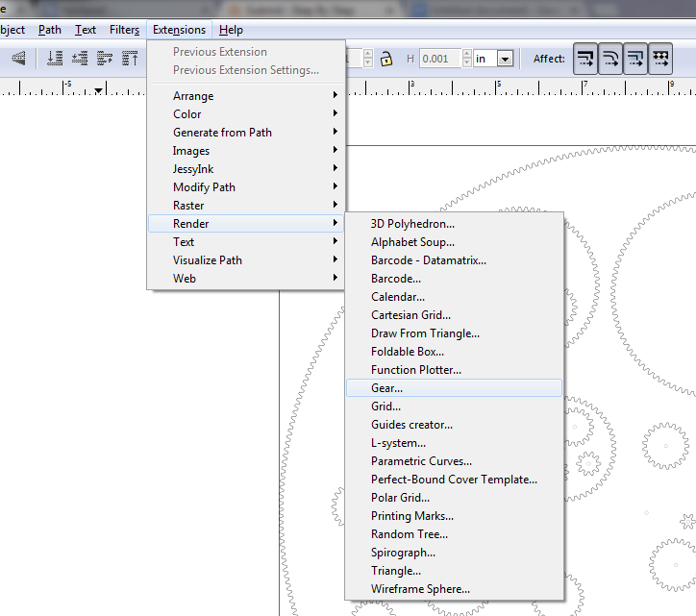
Task: Toggle the width/height lock icon
Action: 386,59
